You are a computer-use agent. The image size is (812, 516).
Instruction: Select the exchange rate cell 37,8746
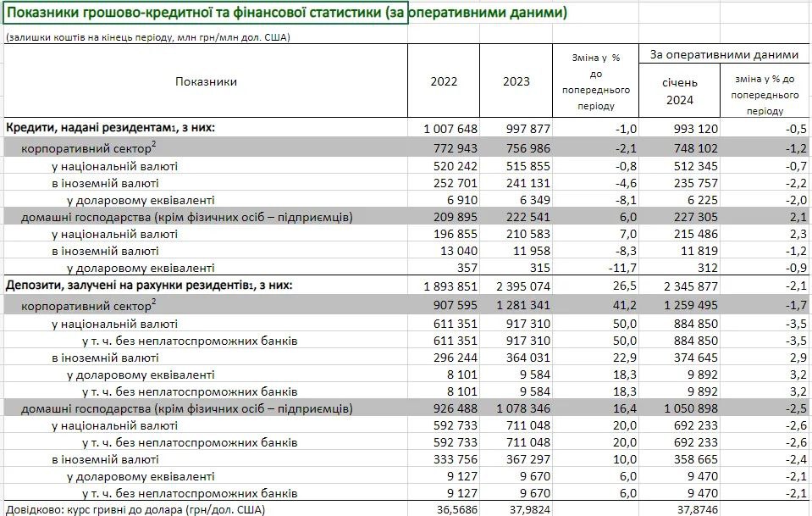693,508
